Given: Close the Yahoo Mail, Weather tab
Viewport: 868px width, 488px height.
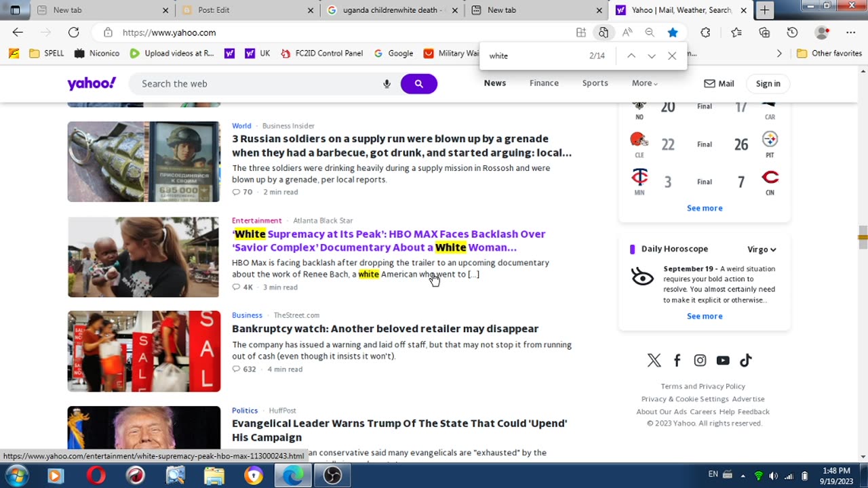Looking at the screenshot, I should pyautogui.click(x=743, y=10).
